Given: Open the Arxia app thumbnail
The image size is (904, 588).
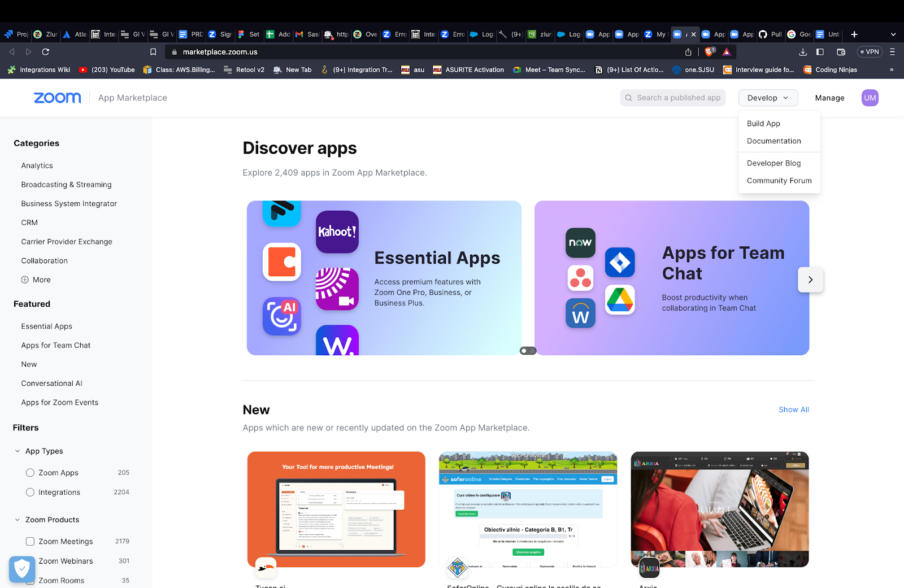Looking at the screenshot, I should pos(720,509).
